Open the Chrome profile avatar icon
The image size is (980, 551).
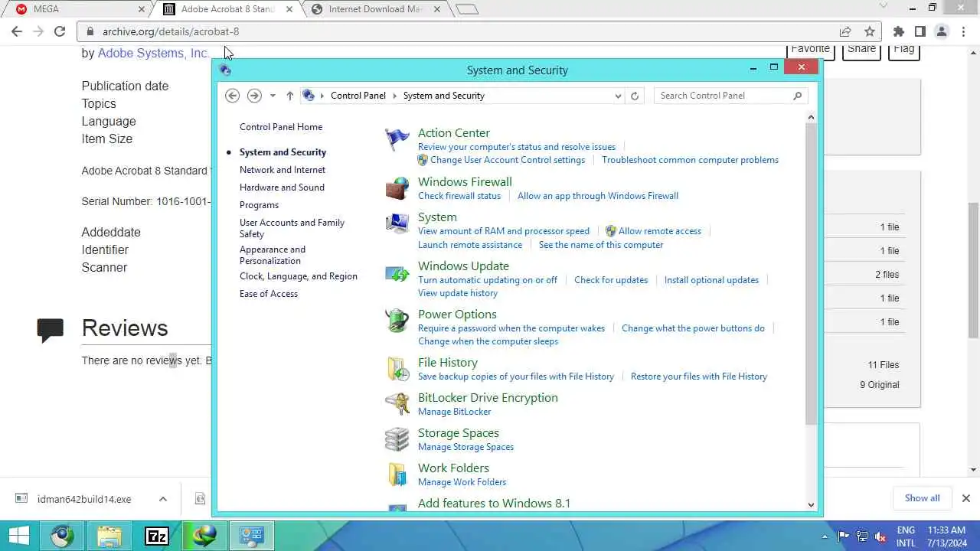pos(942,31)
